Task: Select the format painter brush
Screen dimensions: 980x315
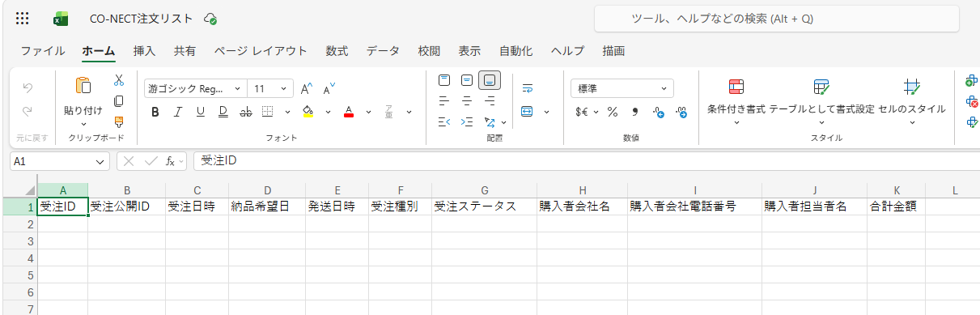Action: pos(119,122)
